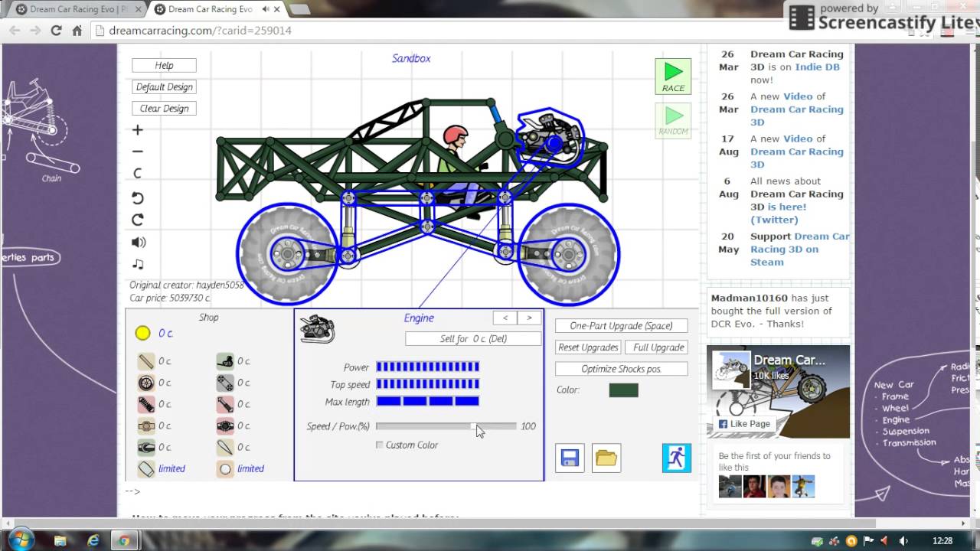Open the dark green Color swatch
This screenshot has width=980, height=551.
(623, 390)
